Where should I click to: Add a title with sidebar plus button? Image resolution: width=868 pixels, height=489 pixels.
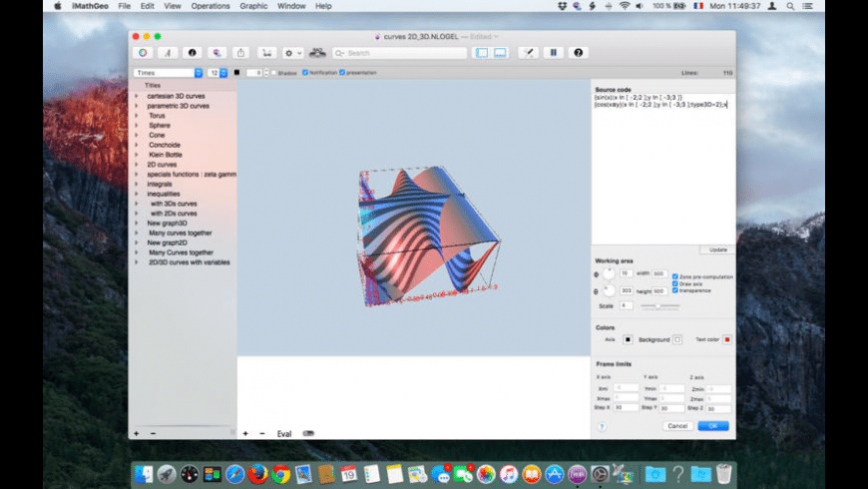[136, 434]
